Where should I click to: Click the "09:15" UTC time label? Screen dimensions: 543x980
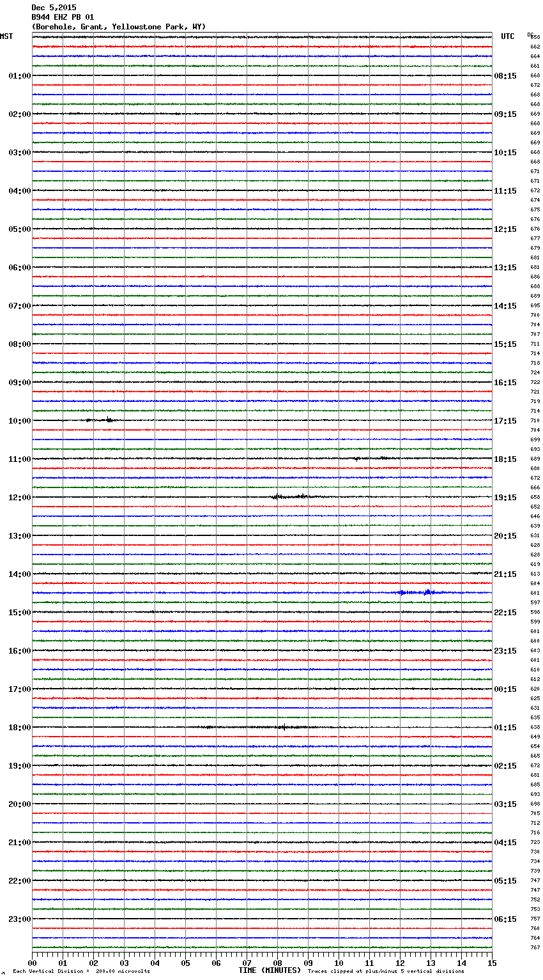[x=505, y=114]
